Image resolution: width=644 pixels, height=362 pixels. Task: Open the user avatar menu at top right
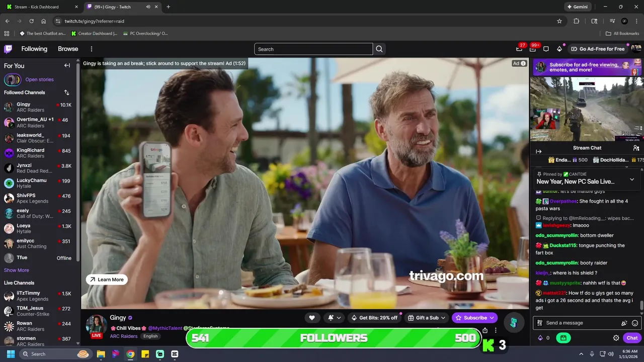(x=636, y=49)
